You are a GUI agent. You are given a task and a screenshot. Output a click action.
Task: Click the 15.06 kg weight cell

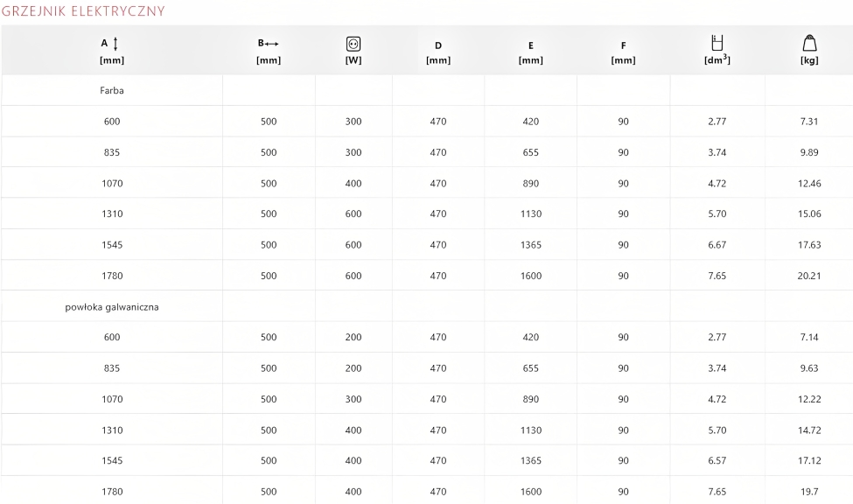pyautogui.click(x=809, y=214)
